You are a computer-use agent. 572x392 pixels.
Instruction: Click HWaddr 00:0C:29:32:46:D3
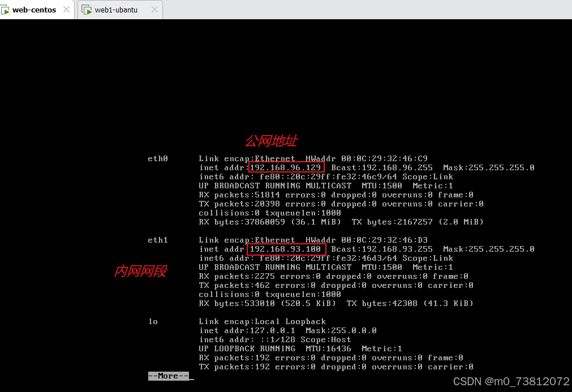pyautogui.click(x=366, y=240)
